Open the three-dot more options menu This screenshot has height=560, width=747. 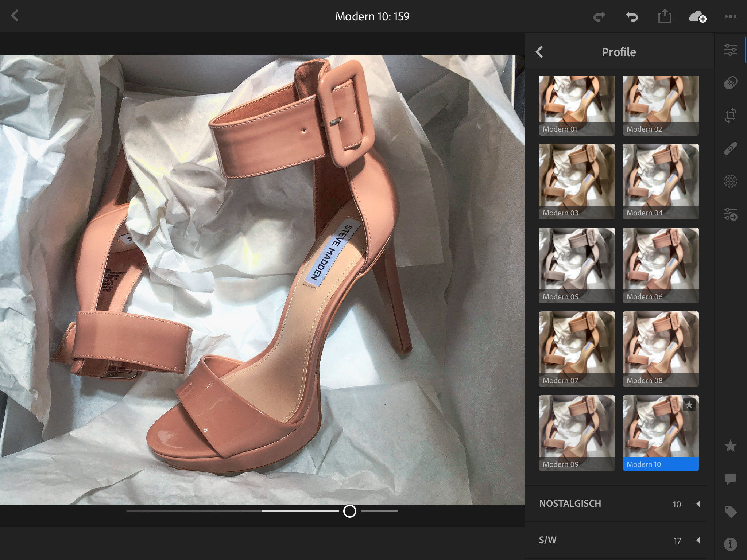click(730, 16)
